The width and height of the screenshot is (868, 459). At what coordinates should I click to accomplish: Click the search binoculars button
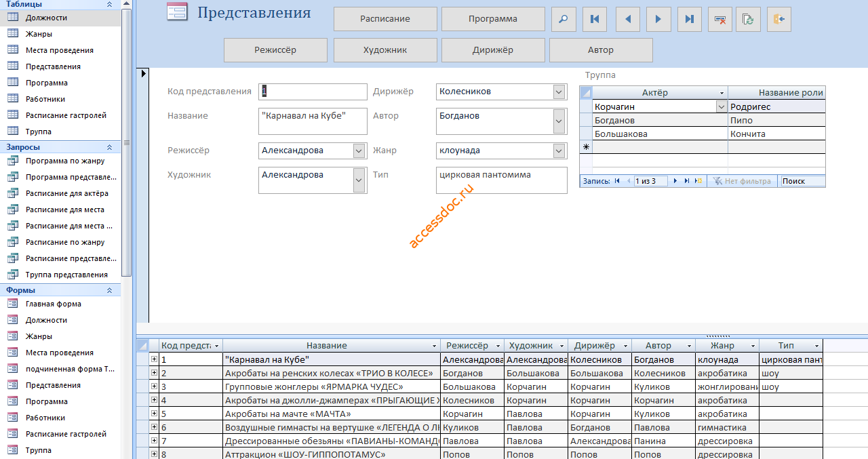coord(563,19)
